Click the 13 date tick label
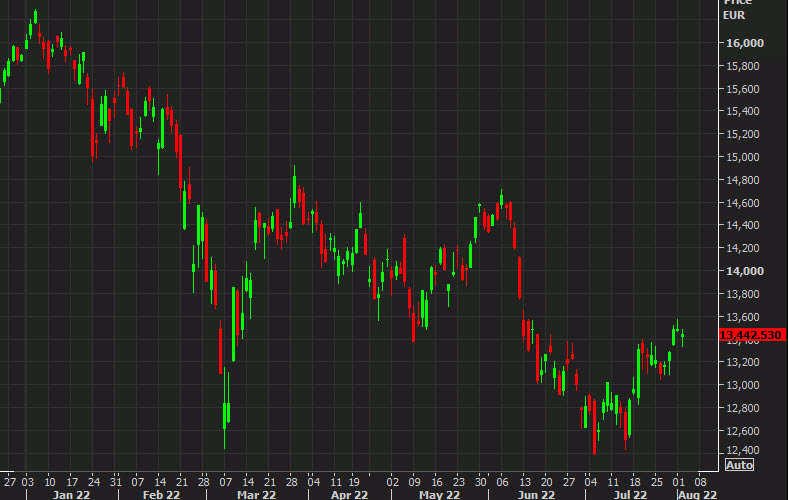Screen dimensions: 788x500 525,482
